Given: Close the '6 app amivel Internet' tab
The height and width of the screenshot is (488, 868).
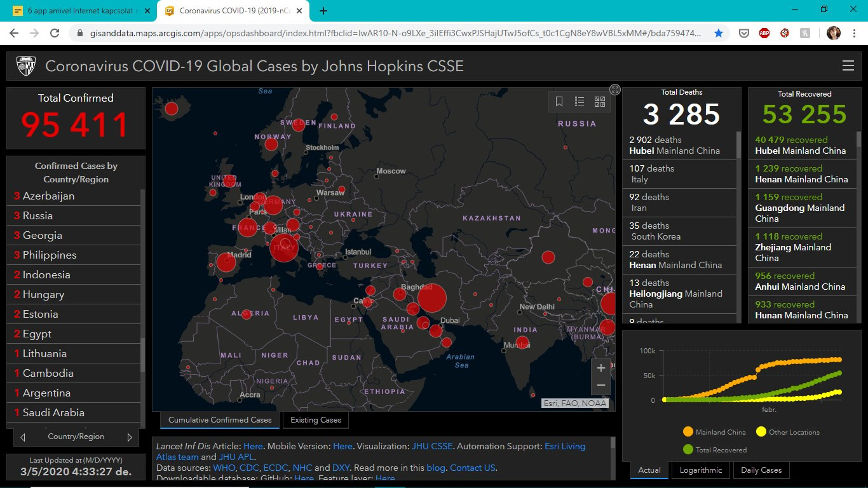Looking at the screenshot, I should tap(147, 11).
